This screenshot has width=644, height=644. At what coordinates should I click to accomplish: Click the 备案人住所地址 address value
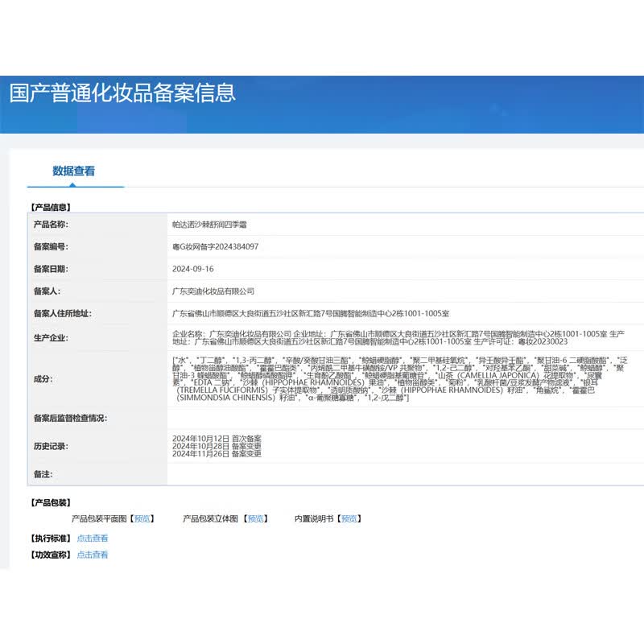[311, 313]
